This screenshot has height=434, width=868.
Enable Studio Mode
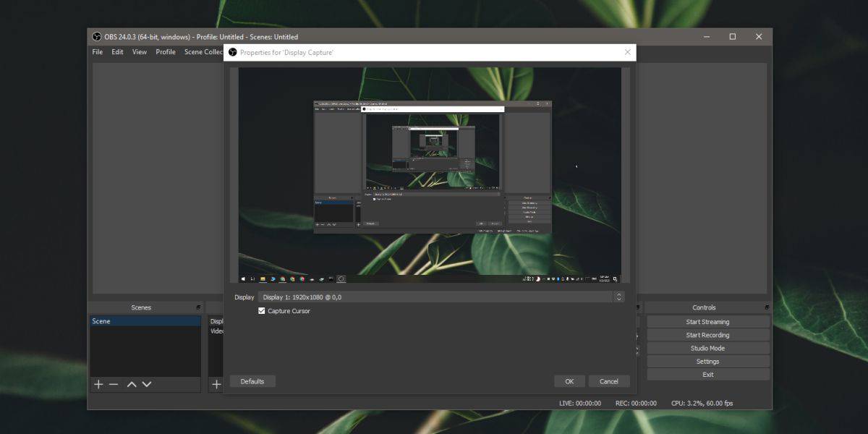pos(707,348)
